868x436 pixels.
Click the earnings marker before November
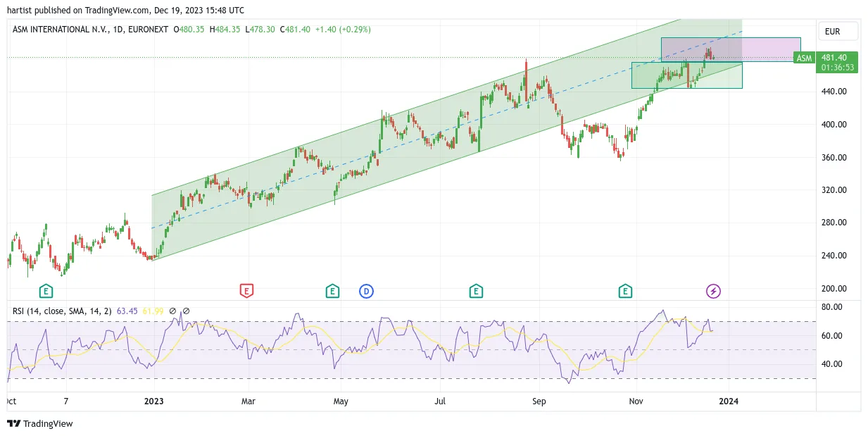point(624,291)
